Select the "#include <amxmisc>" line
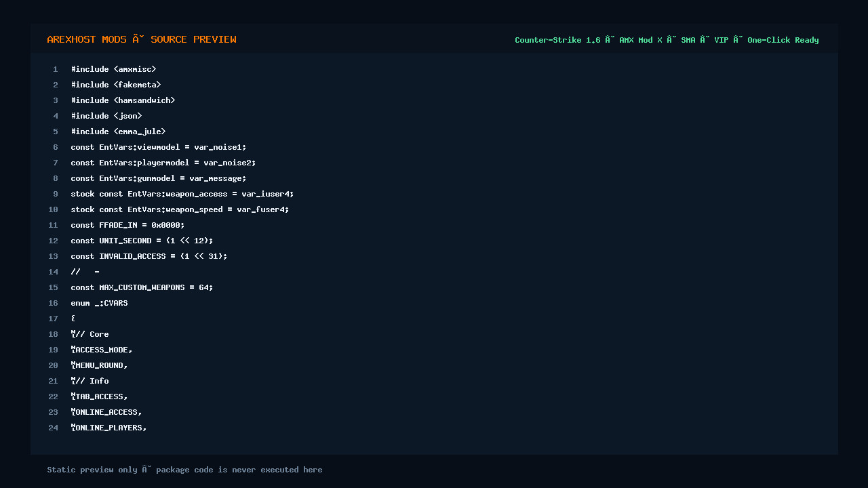The image size is (868, 488). pyautogui.click(x=114, y=69)
